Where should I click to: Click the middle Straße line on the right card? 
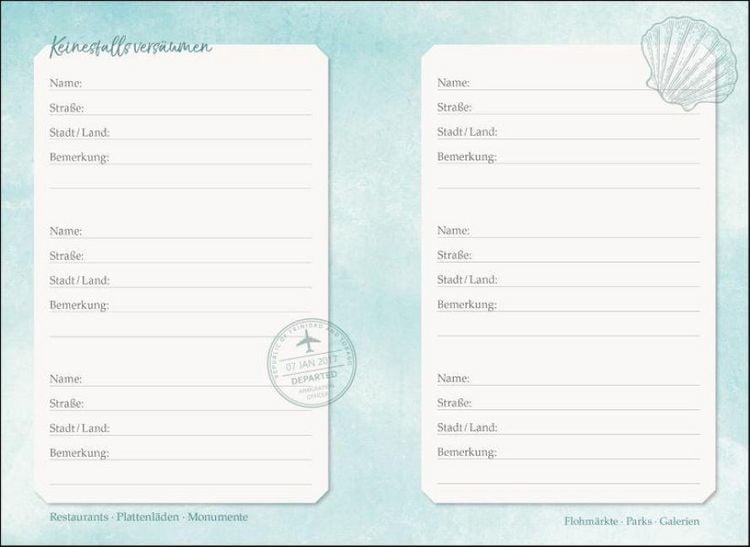[568, 255]
